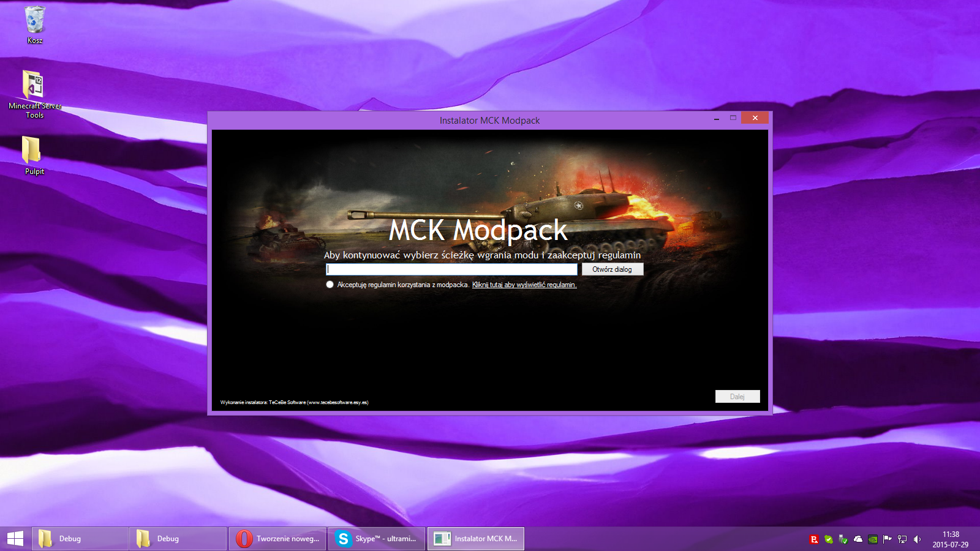
Task: Open the second Debug folder in taskbar
Action: (178, 539)
